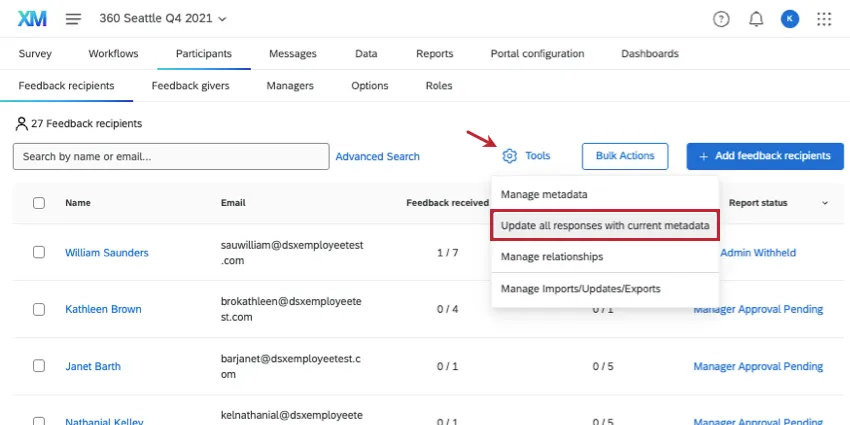
Task: Open the user account avatar K
Action: click(789, 19)
